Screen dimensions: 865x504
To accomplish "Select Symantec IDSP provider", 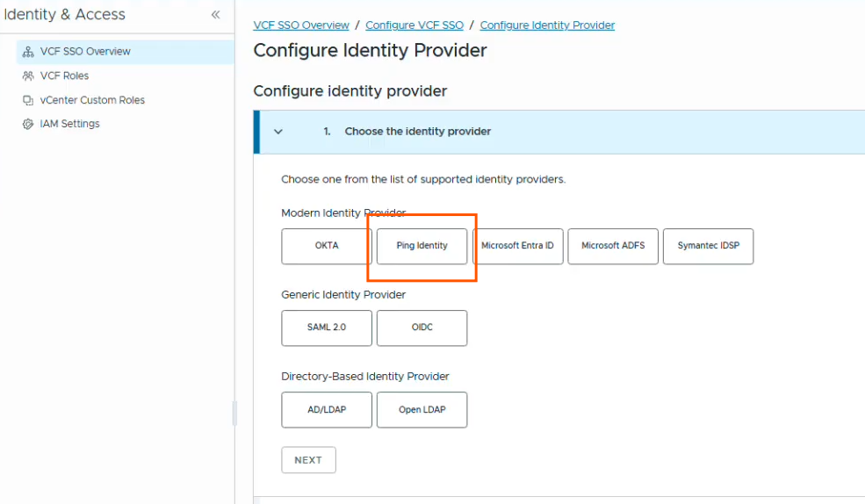I will tap(709, 246).
